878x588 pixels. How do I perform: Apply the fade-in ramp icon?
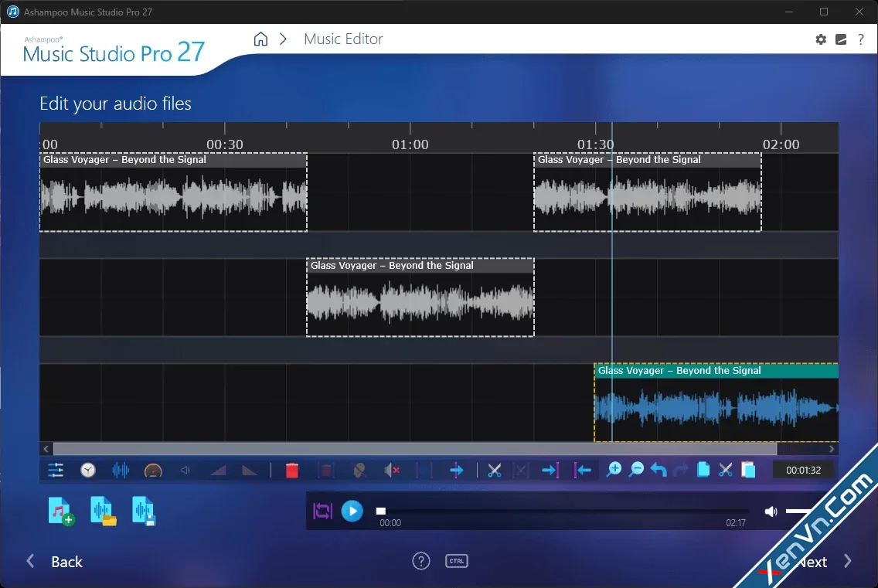[x=218, y=470]
